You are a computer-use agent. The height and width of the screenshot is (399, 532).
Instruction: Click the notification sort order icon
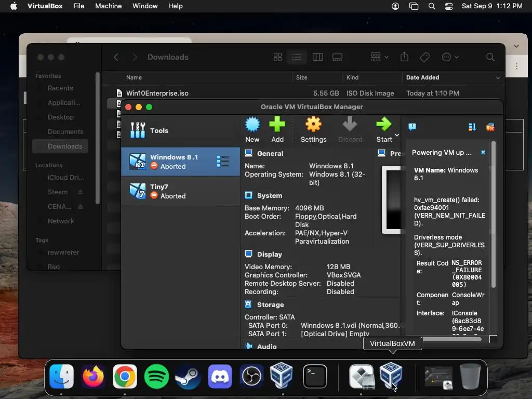tap(472, 127)
